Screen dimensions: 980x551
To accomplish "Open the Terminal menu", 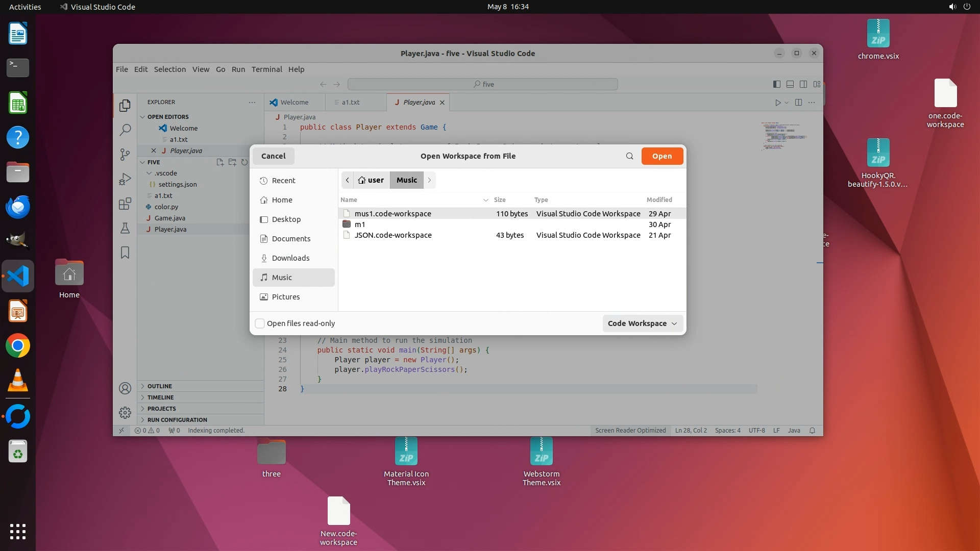I will [x=266, y=69].
